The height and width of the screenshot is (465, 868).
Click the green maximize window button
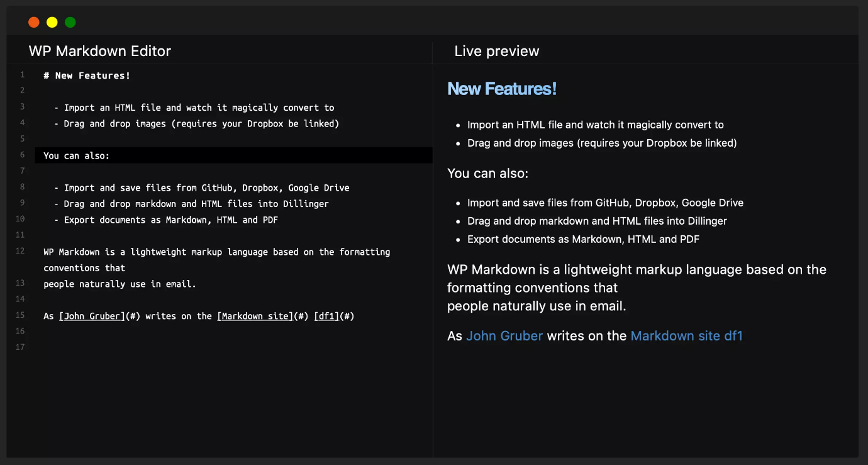(70, 23)
